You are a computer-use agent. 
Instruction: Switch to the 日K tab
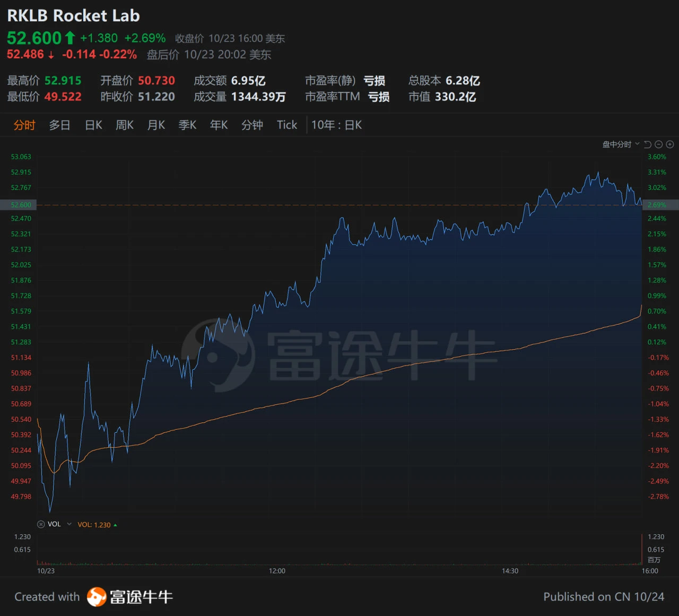(93, 125)
